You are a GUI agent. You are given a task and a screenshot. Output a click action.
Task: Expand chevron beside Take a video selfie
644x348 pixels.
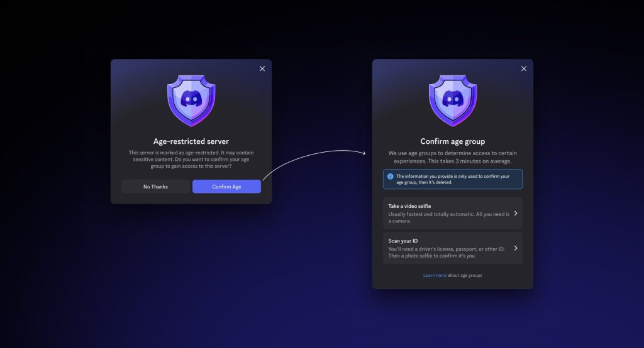(x=516, y=214)
